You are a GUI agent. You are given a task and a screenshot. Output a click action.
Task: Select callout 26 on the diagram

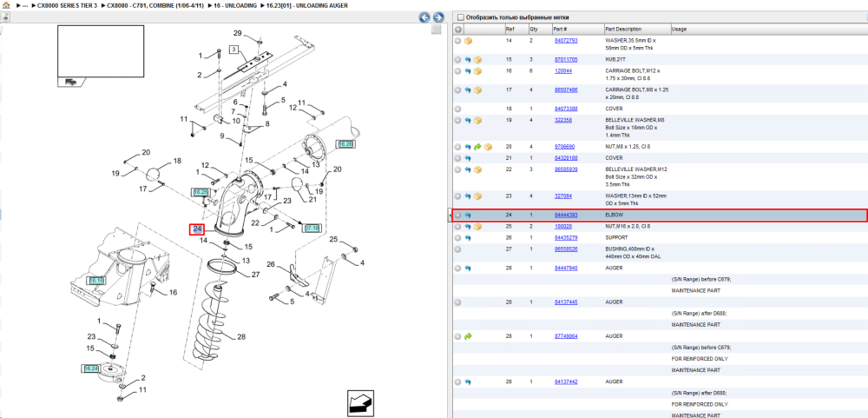(271, 264)
